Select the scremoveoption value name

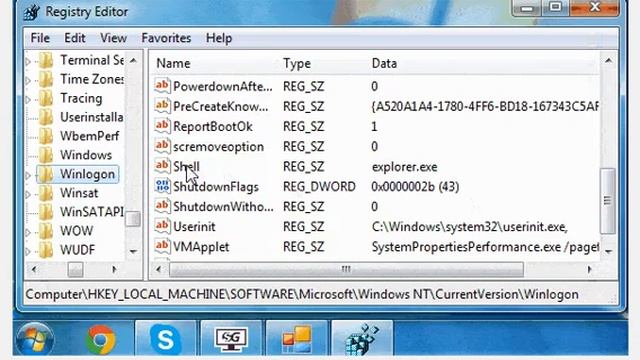coord(218,147)
